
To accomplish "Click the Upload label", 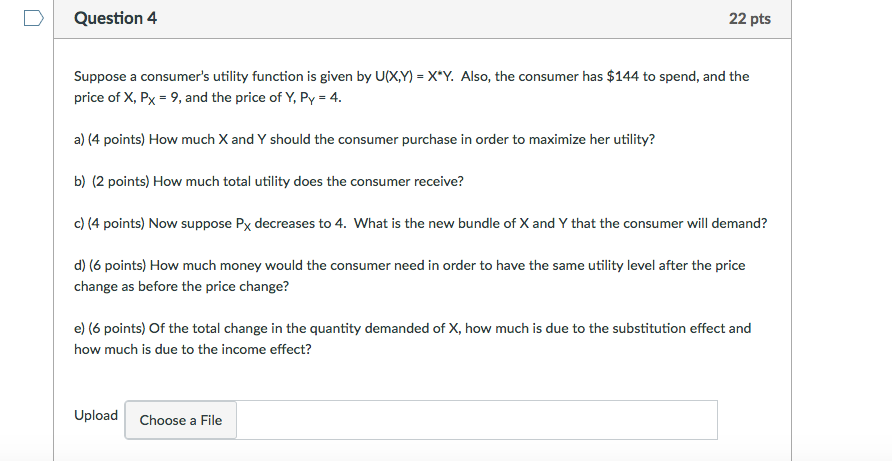I will pyautogui.click(x=96, y=415).
